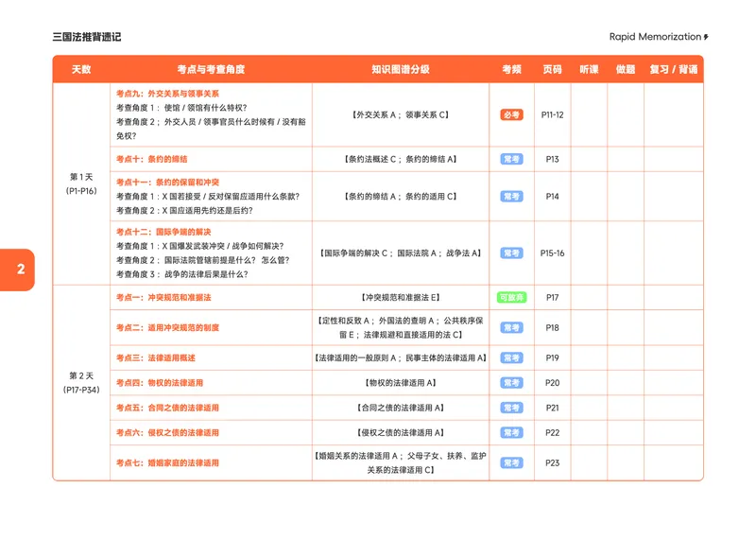756x540 pixels.
Task: Click the 常考 badge in the P22 row
Action: (x=511, y=433)
